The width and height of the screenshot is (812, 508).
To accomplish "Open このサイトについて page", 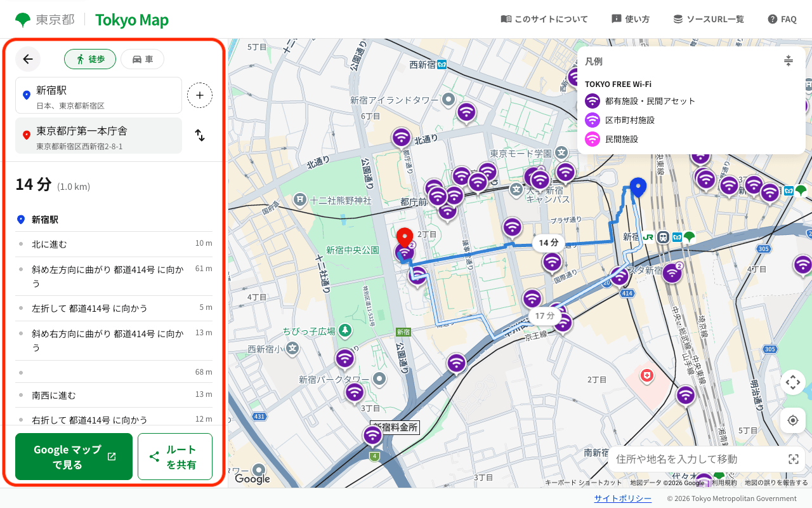I will (544, 19).
